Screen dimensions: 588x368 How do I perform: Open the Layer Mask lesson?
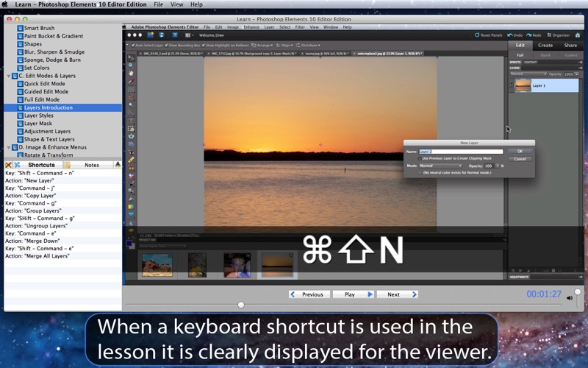pos(38,123)
